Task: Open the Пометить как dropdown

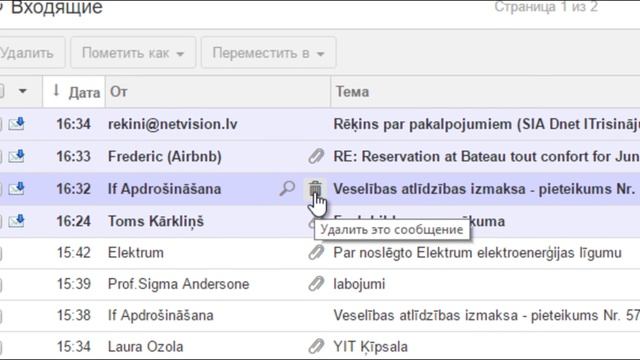Action: tap(133, 53)
